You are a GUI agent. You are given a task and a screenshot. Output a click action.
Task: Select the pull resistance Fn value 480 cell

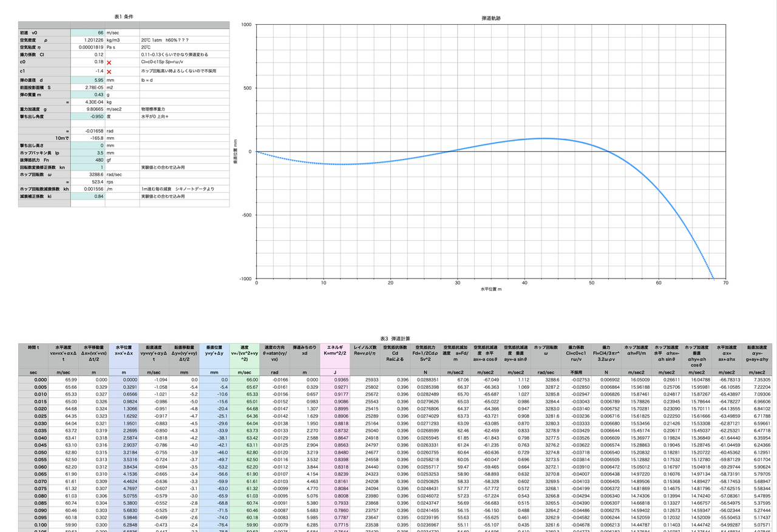coord(88,160)
